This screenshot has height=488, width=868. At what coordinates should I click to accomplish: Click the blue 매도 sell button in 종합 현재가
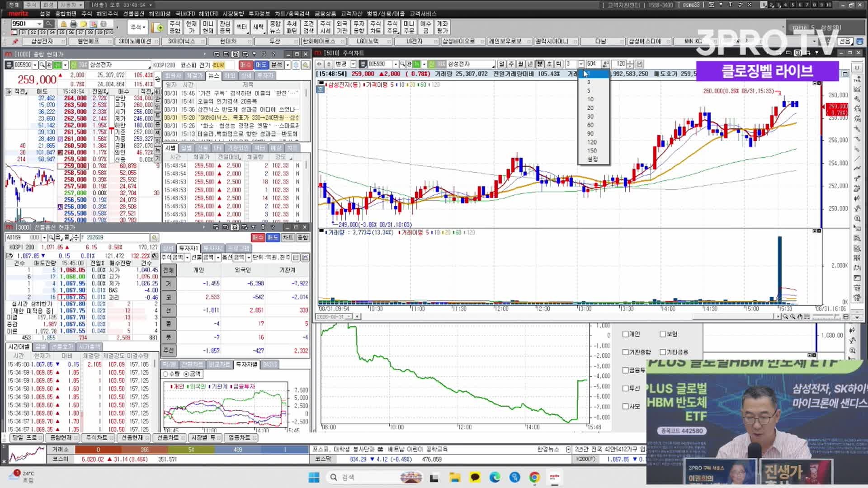click(x=261, y=65)
